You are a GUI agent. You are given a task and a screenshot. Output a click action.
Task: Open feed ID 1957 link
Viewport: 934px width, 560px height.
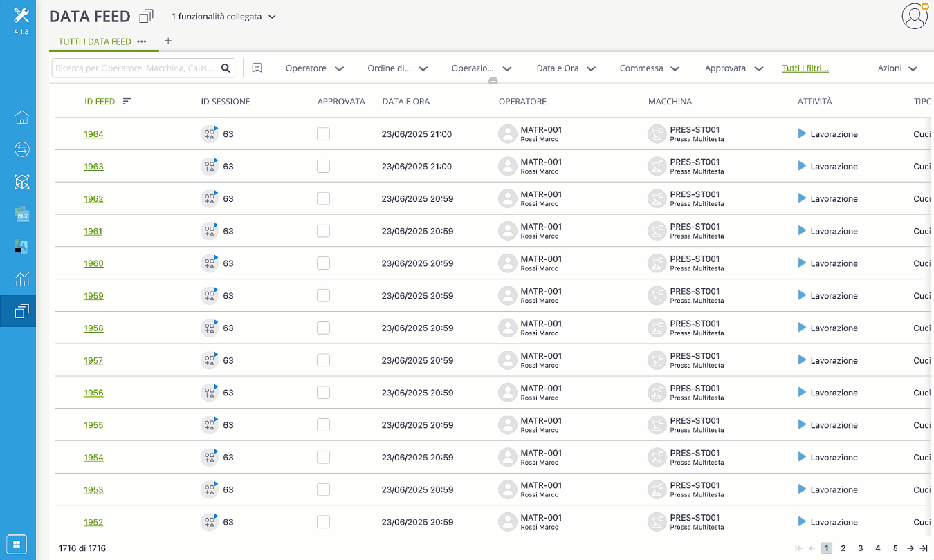pyautogui.click(x=93, y=360)
